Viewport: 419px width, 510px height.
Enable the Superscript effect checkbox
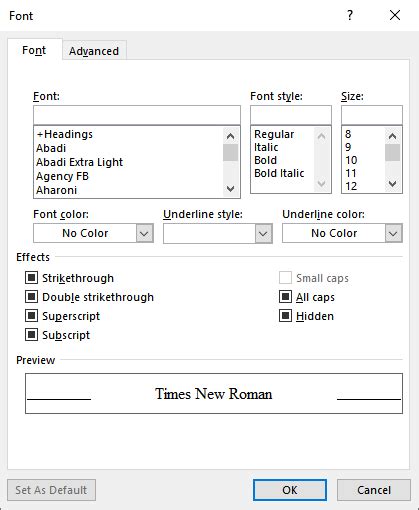[32, 316]
